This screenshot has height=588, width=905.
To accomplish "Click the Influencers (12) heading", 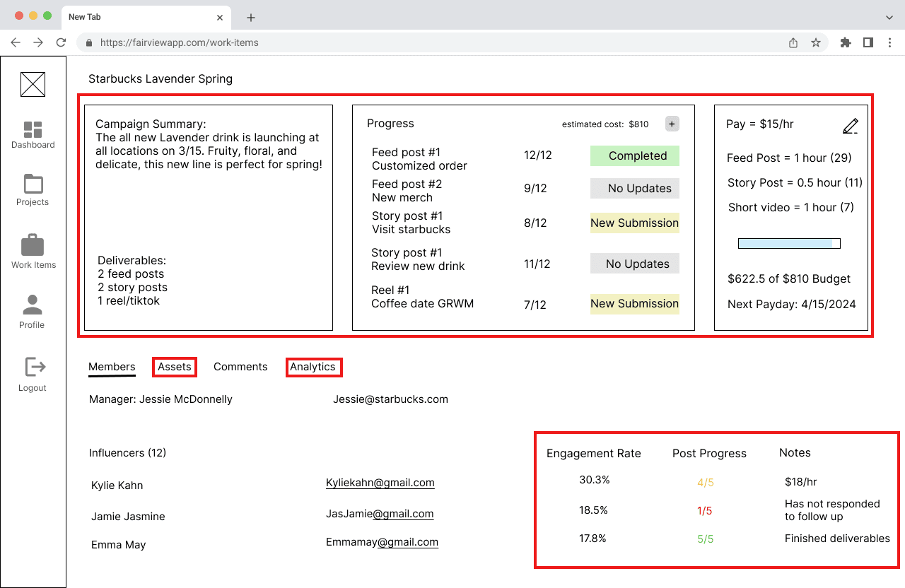I will click(x=127, y=453).
